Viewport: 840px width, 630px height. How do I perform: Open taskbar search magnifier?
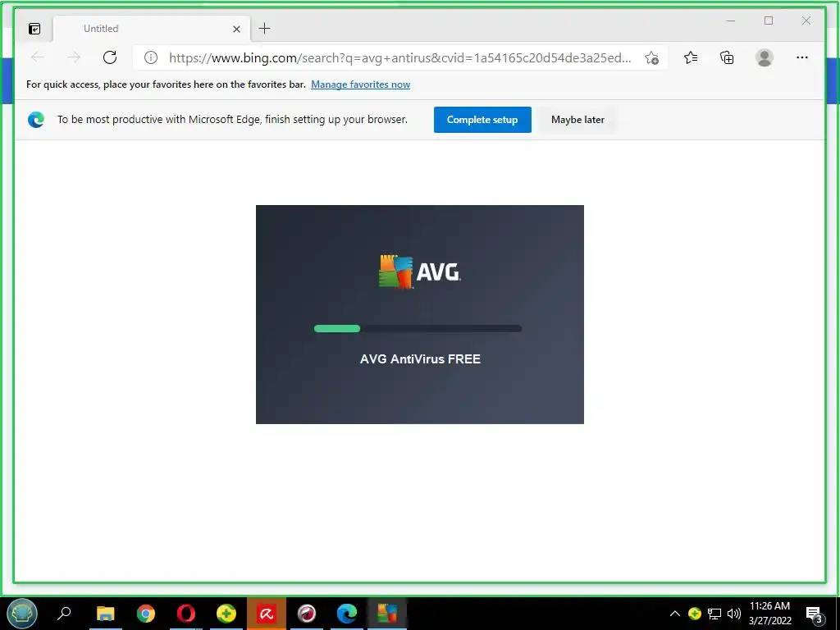coord(64,613)
